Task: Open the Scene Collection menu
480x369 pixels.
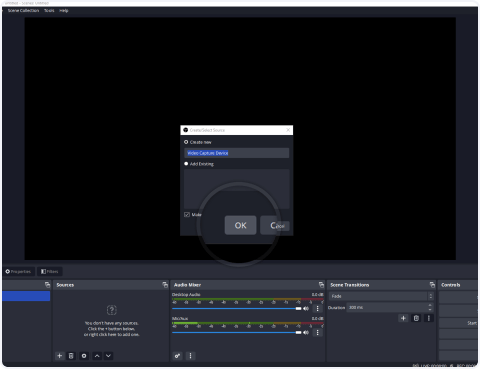Action: (23, 10)
